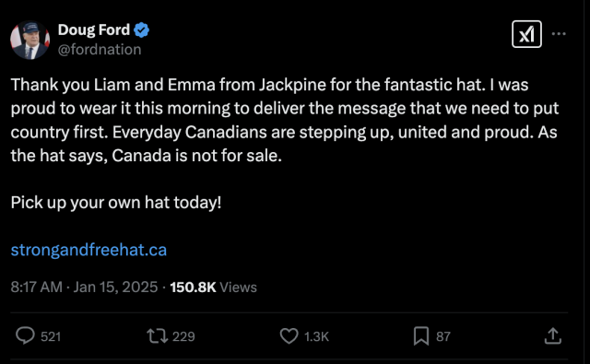The image size is (590, 364).
Task: Open the strongandfreehat.ca link
Action: (88, 250)
